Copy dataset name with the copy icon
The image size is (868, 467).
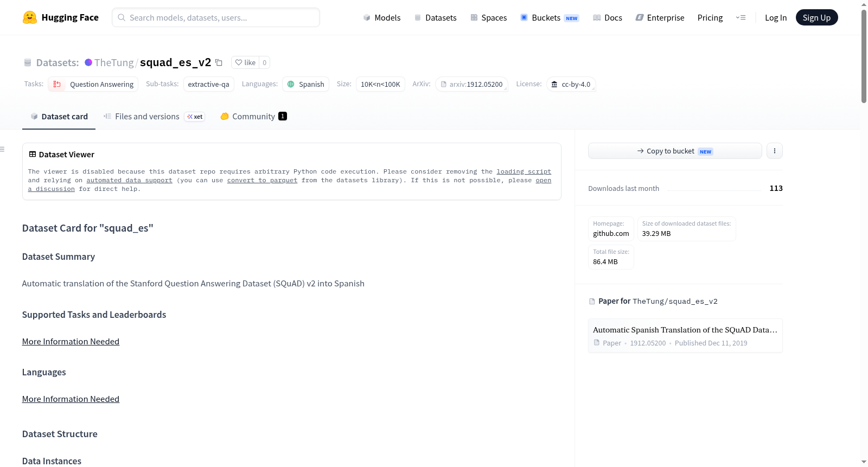(x=219, y=62)
